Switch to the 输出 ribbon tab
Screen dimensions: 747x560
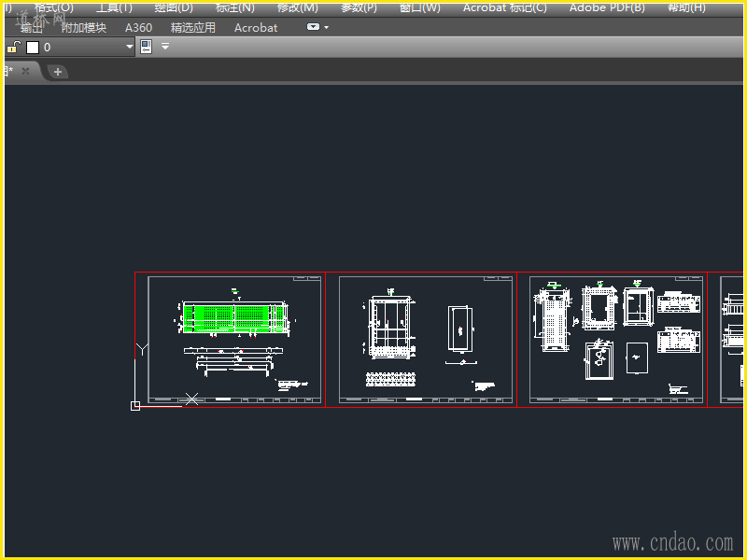point(31,28)
